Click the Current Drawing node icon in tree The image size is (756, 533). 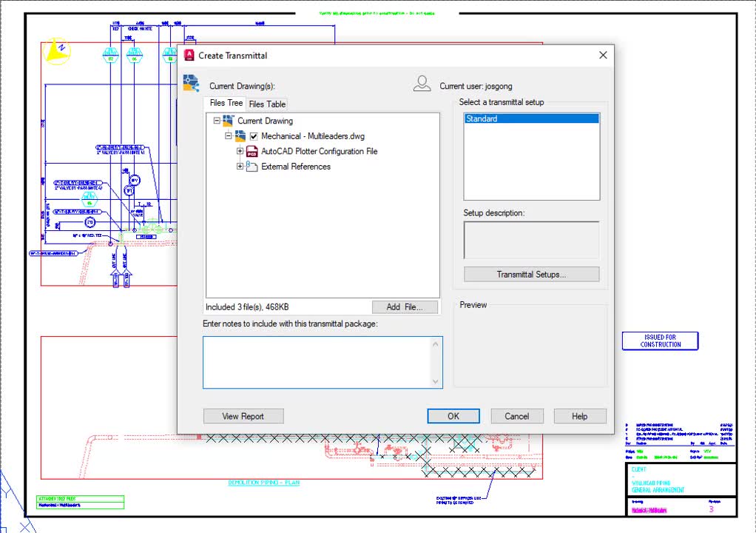228,121
